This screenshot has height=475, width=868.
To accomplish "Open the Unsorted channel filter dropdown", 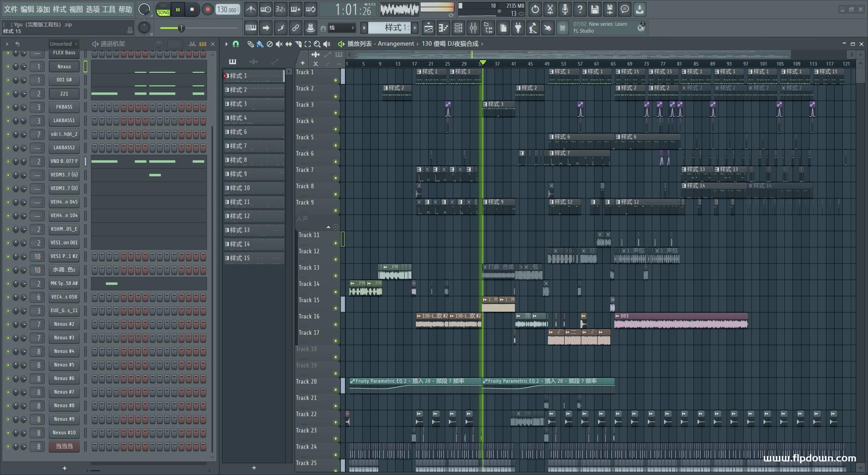I will click(63, 44).
